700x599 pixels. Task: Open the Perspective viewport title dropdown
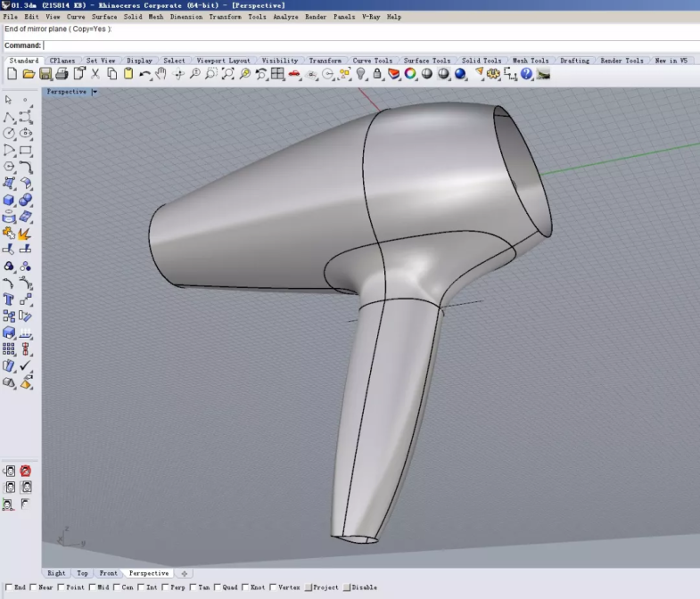[95, 92]
